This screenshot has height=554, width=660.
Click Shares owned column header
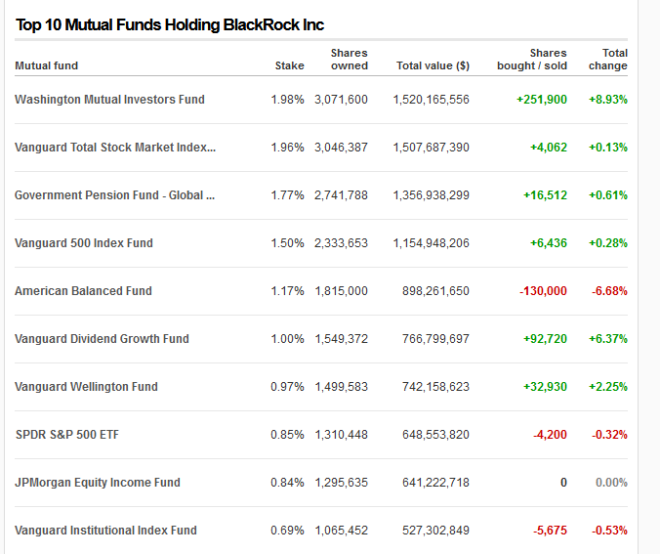349,60
